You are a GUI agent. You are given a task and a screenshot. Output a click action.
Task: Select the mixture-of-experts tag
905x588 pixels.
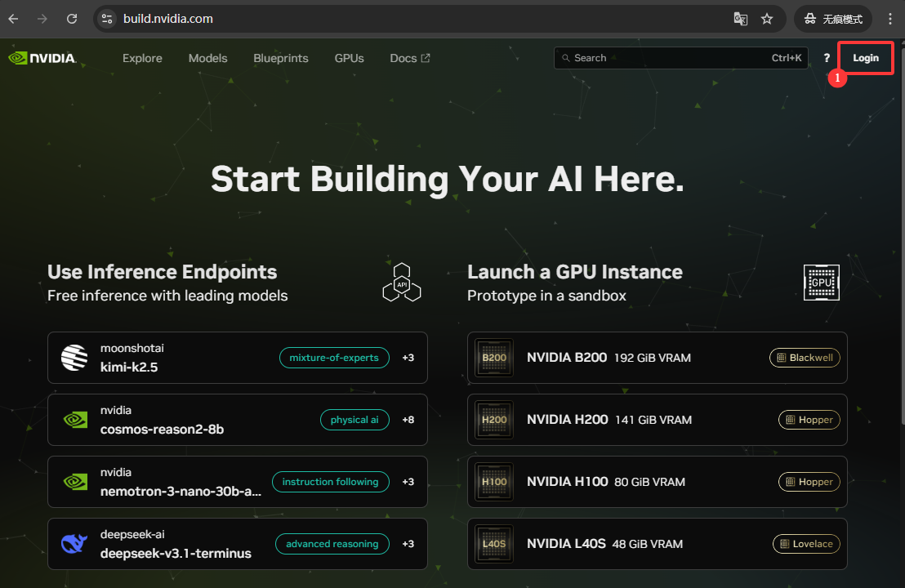coord(334,358)
